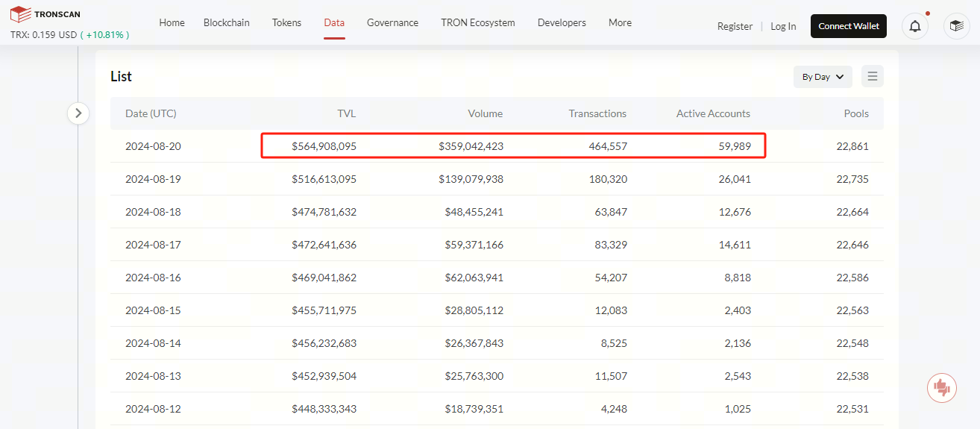Open the More menu
Viewport: 980px width, 429px height.
(620, 23)
